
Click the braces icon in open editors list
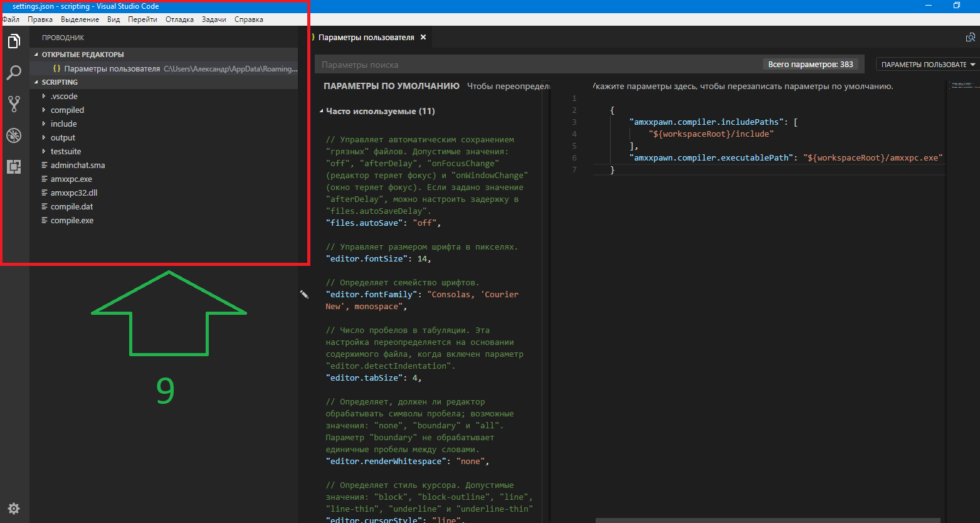point(56,69)
